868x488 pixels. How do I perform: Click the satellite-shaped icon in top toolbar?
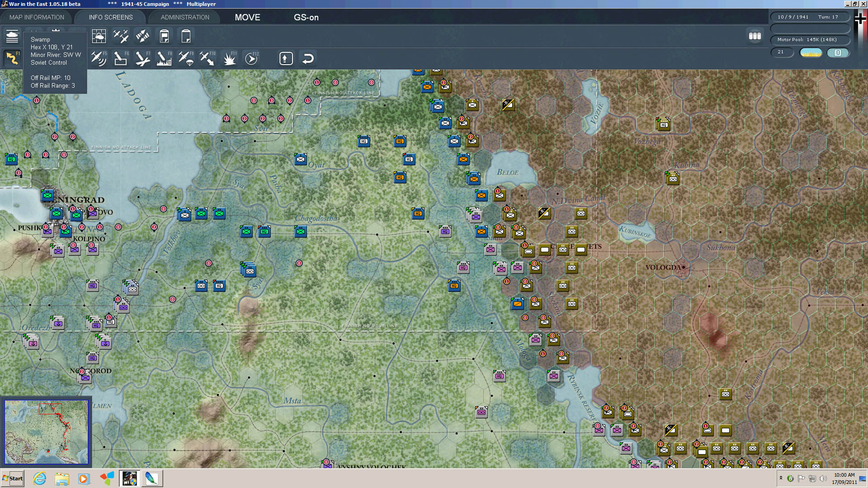(142, 36)
